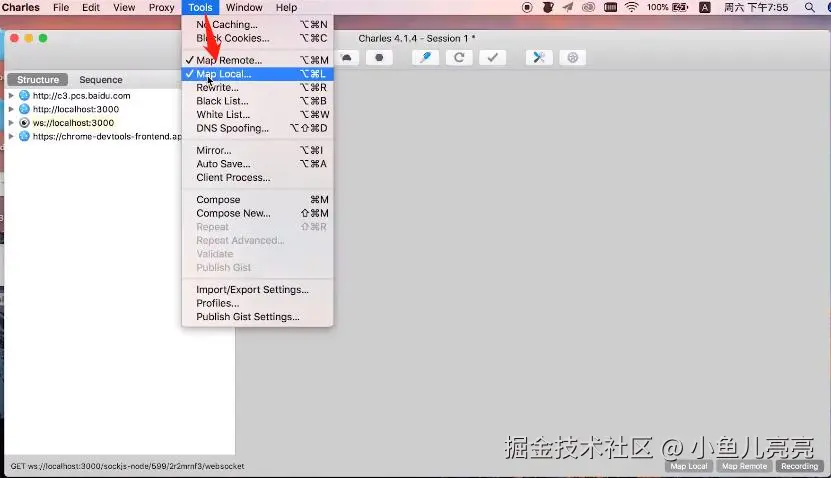Choose White List menu item
831x478 pixels.
(258, 114)
